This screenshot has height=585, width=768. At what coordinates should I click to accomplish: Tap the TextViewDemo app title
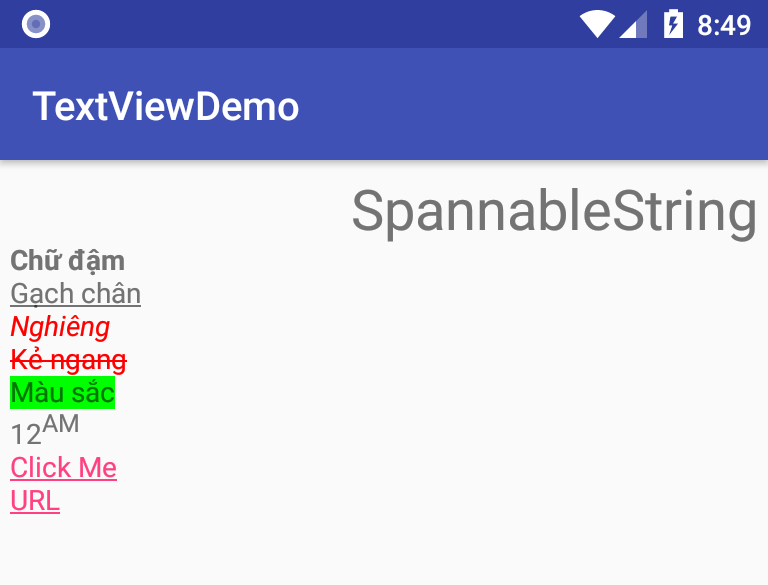pos(166,106)
